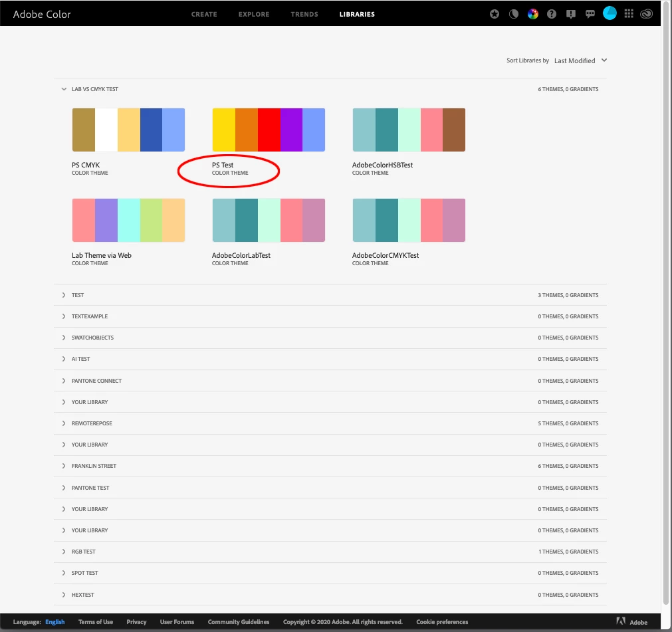Expand the PANTONE CONNECT library
The width and height of the screenshot is (672, 632).
click(x=64, y=381)
